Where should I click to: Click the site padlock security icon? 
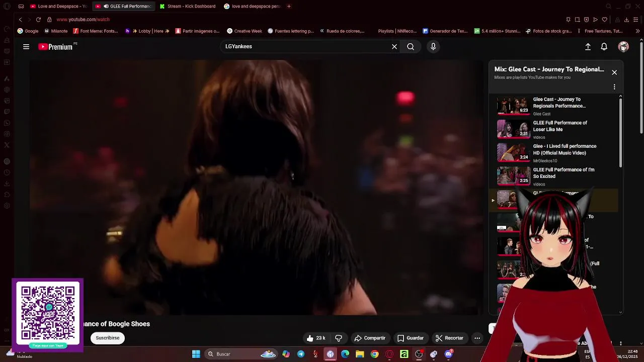click(x=49, y=20)
